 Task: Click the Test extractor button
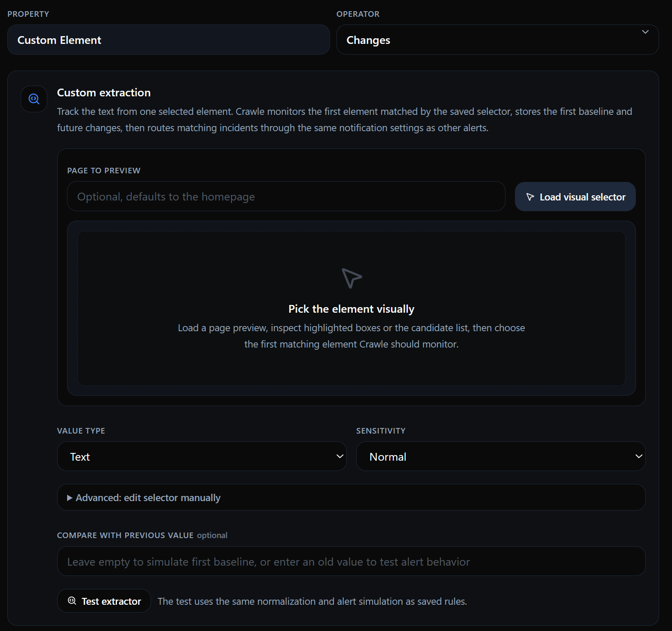[x=104, y=600]
